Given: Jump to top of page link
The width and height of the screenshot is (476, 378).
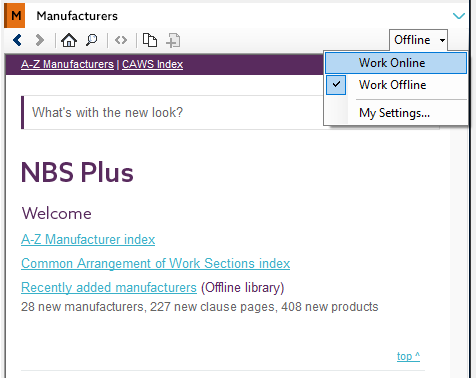Looking at the screenshot, I should point(408,356).
